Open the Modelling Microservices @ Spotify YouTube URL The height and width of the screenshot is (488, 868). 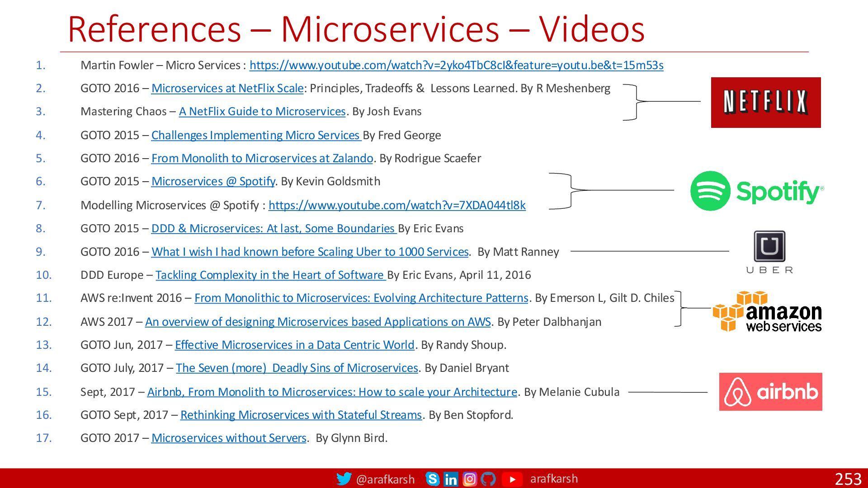point(397,205)
